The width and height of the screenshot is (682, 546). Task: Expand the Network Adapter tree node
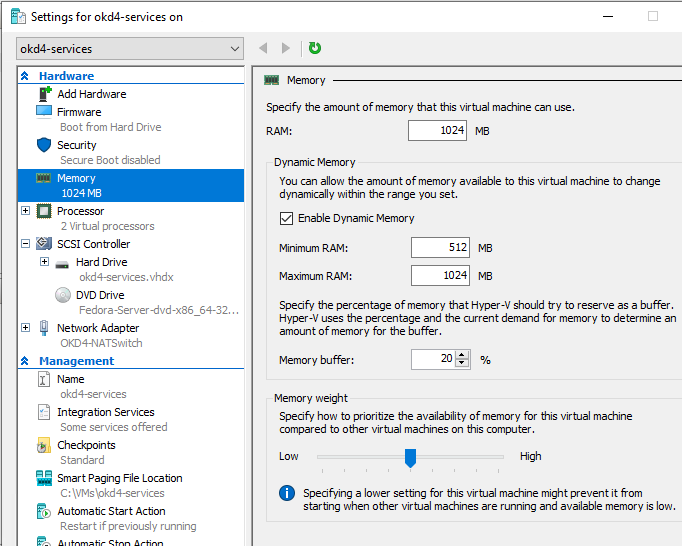pos(26,327)
